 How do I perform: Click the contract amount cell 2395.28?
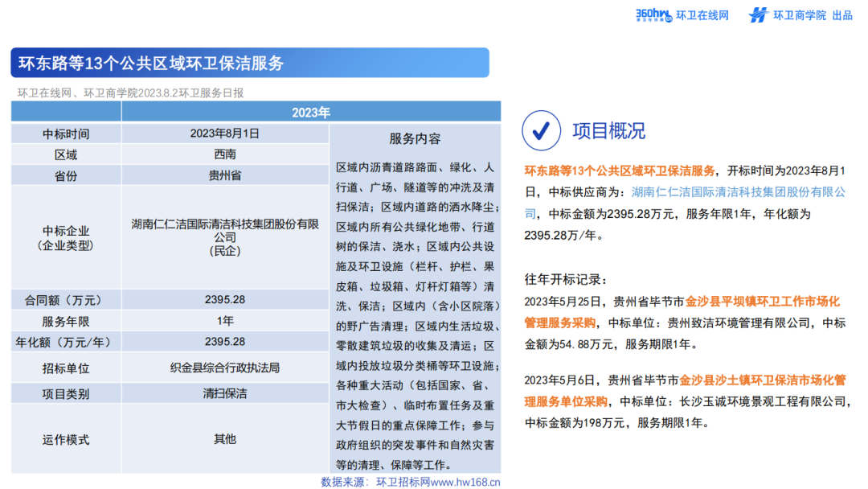(225, 300)
